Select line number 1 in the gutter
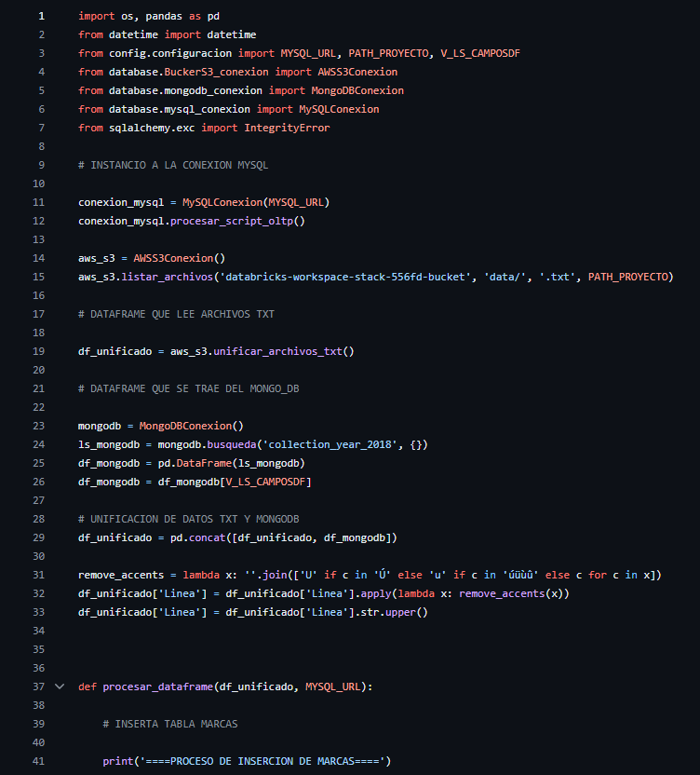 (x=41, y=17)
